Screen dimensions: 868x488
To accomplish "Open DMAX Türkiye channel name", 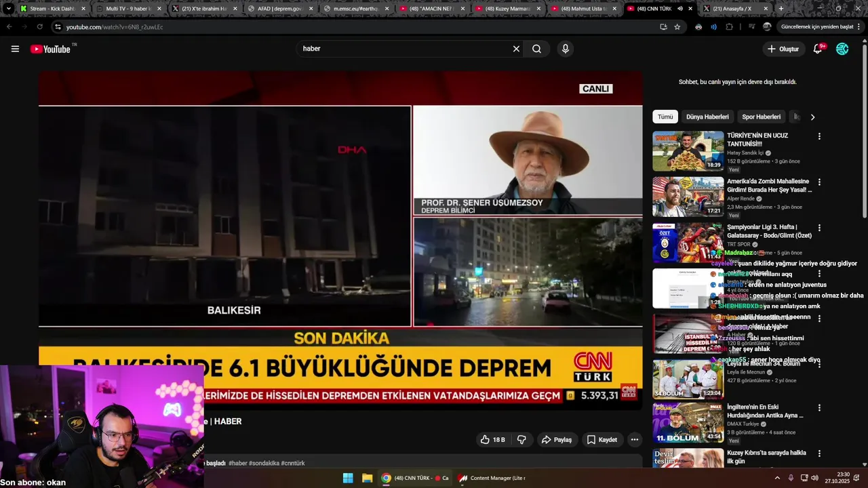I will point(743,424).
